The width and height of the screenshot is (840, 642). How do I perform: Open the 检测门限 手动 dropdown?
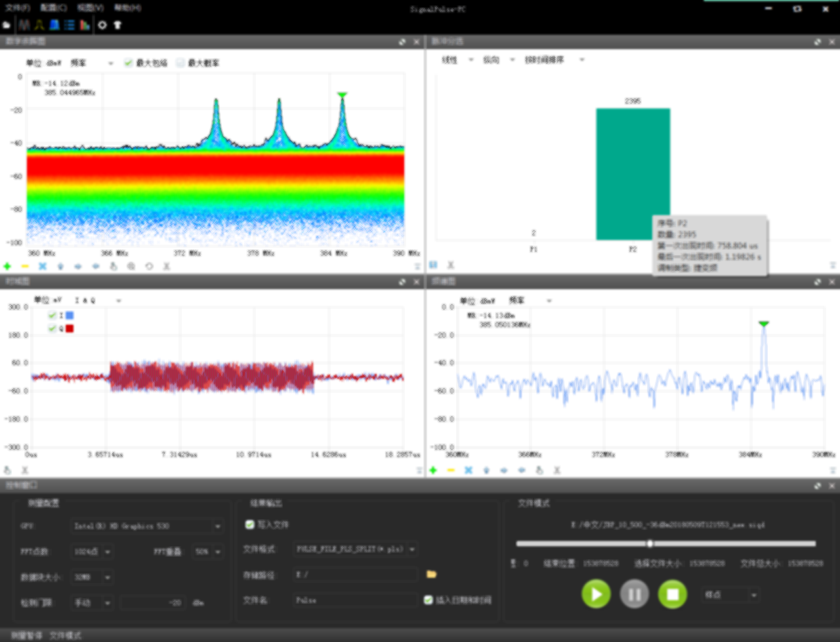coord(93,603)
